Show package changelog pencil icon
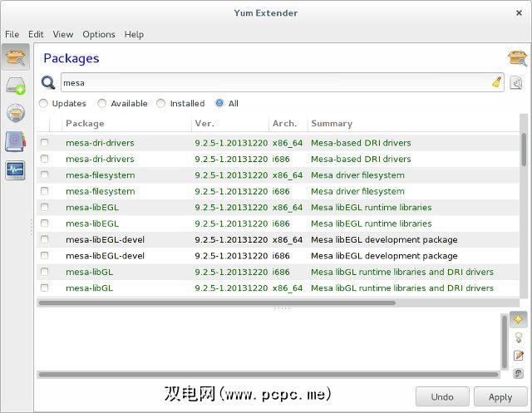 (518, 356)
